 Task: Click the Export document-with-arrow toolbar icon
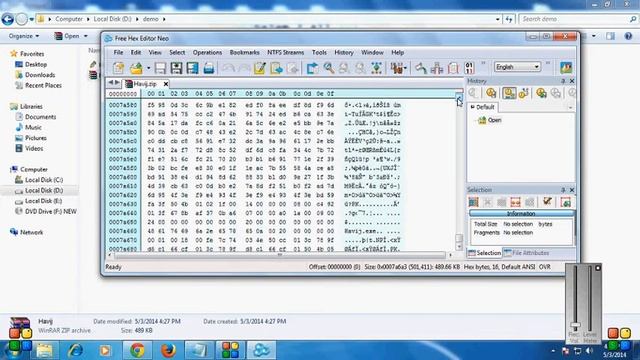pyautogui.click(x=276, y=68)
